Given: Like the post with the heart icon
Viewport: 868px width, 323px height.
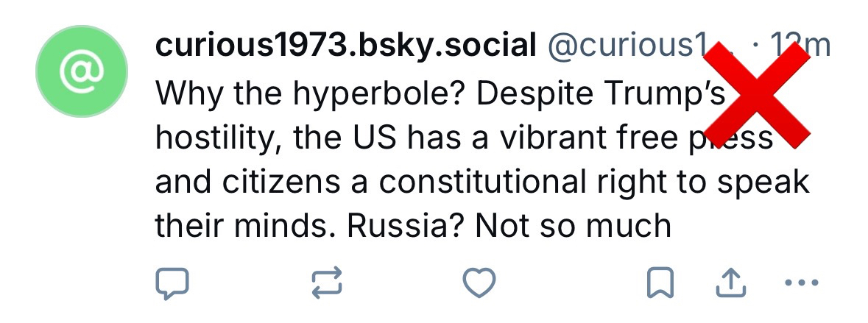Looking at the screenshot, I should [479, 283].
